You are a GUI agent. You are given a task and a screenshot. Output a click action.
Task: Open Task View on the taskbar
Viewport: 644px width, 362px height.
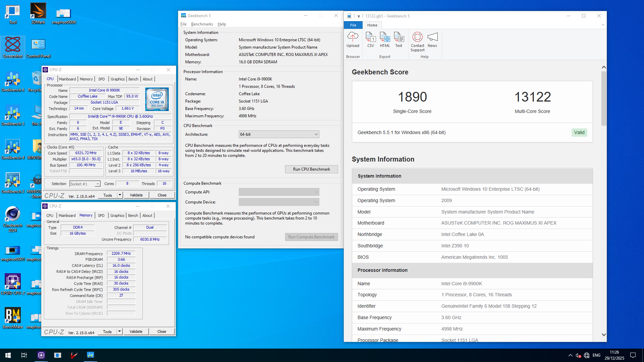coord(24,355)
